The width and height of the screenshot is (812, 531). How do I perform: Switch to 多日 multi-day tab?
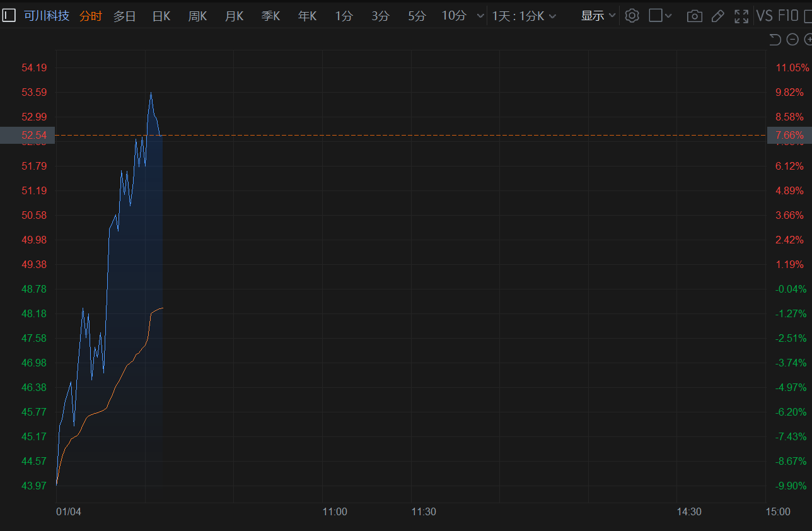(124, 16)
